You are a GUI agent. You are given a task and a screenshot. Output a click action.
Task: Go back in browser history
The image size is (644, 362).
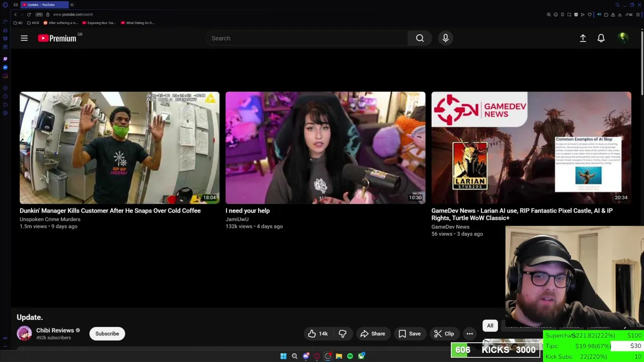coord(15,15)
